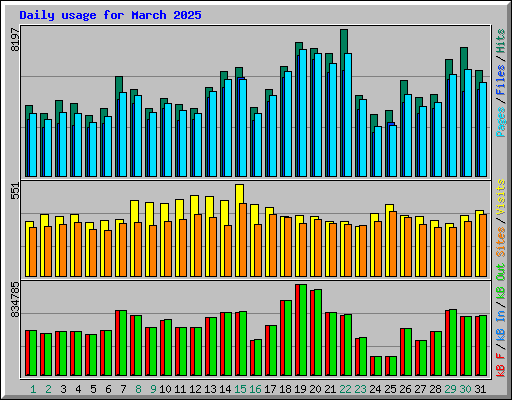Select day label 29 on the axis
This screenshot has width=512, height=400.
click(x=450, y=389)
